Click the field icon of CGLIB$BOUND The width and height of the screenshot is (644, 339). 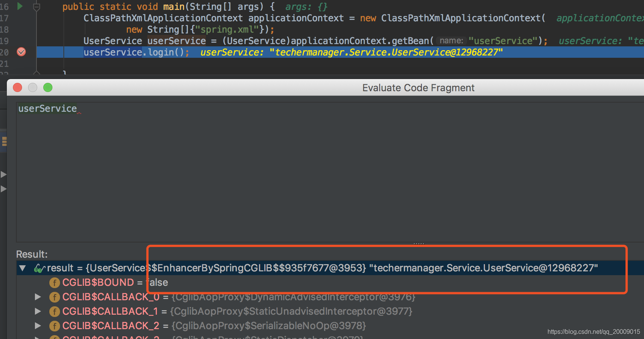[x=55, y=283]
